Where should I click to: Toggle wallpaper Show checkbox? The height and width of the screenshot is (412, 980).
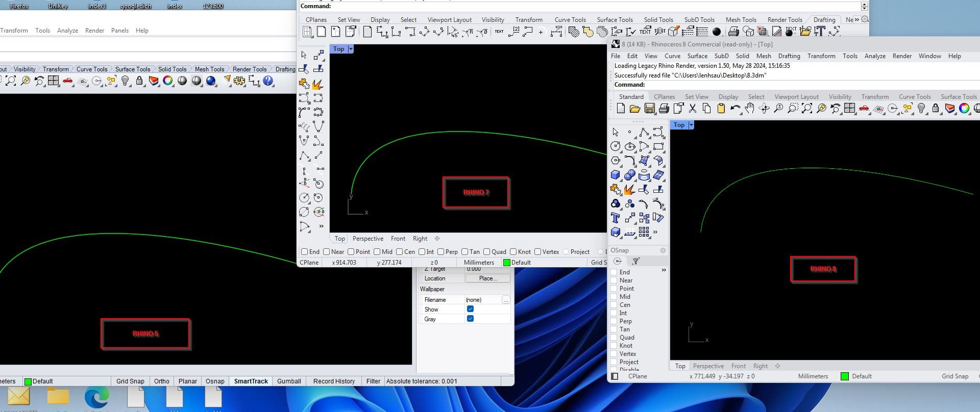(470, 309)
